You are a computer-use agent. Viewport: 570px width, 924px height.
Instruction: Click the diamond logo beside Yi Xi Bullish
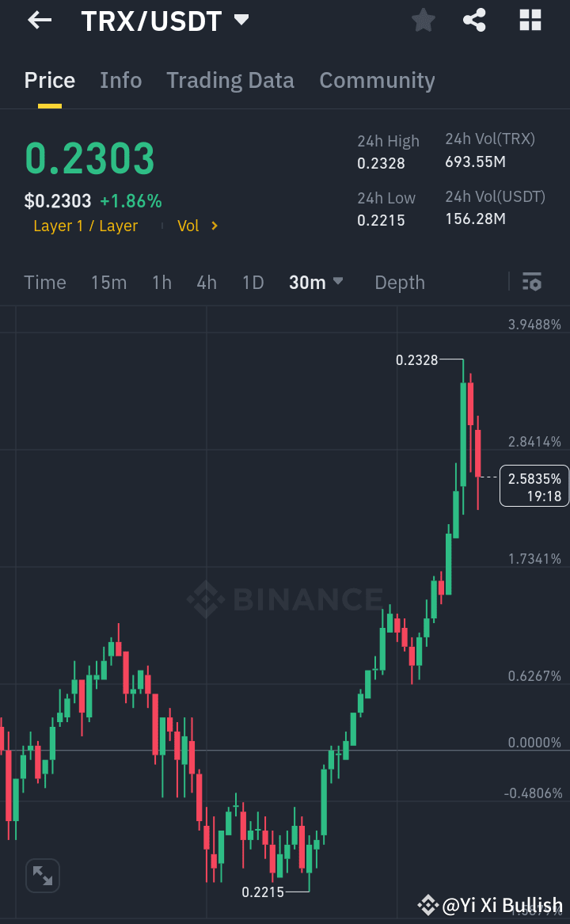428,904
